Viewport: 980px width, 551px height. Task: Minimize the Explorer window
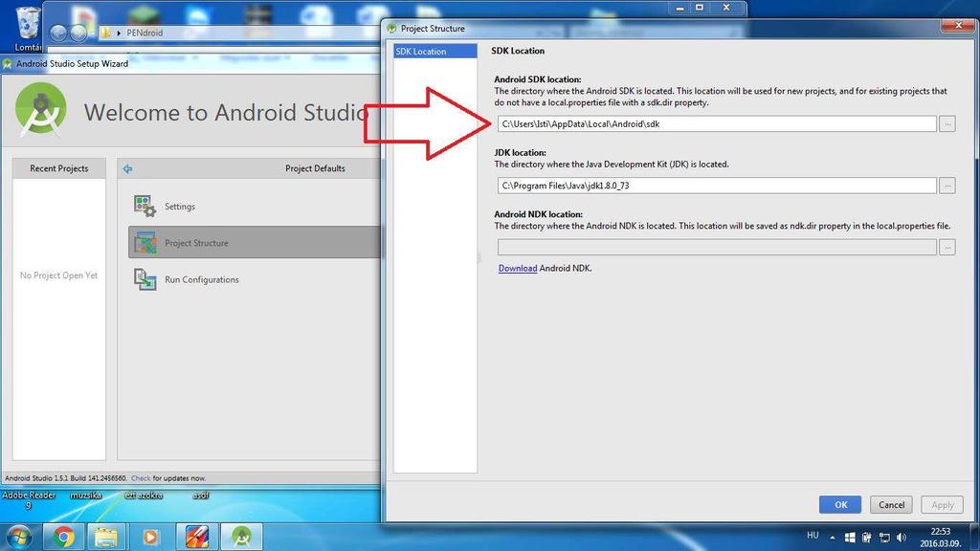(680, 8)
